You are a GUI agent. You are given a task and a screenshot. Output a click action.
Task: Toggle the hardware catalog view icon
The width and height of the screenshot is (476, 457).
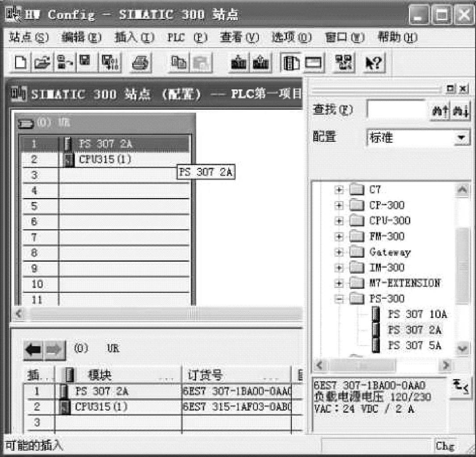[x=291, y=63]
